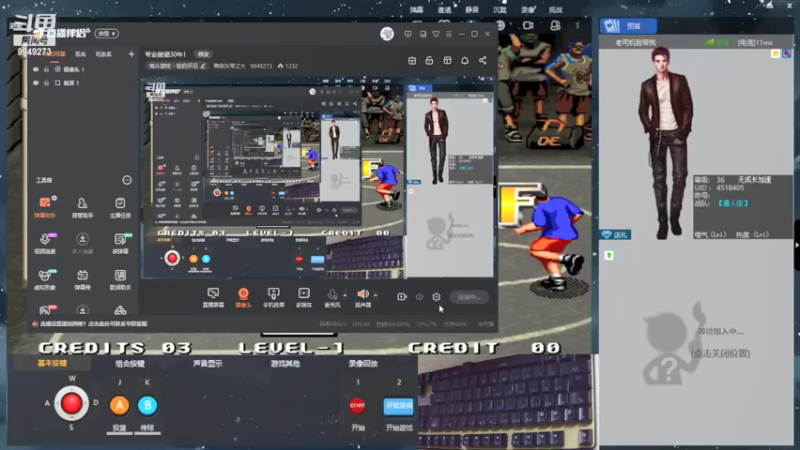The image size is (800, 450).
Task: Click the blue 开始游戏 button
Action: pos(398,406)
